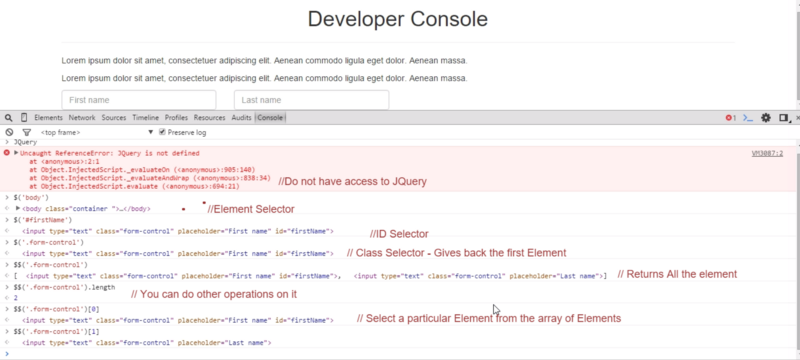Open DevTools settings gear icon
The image size is (800, 360).
(x=766, y=118)
